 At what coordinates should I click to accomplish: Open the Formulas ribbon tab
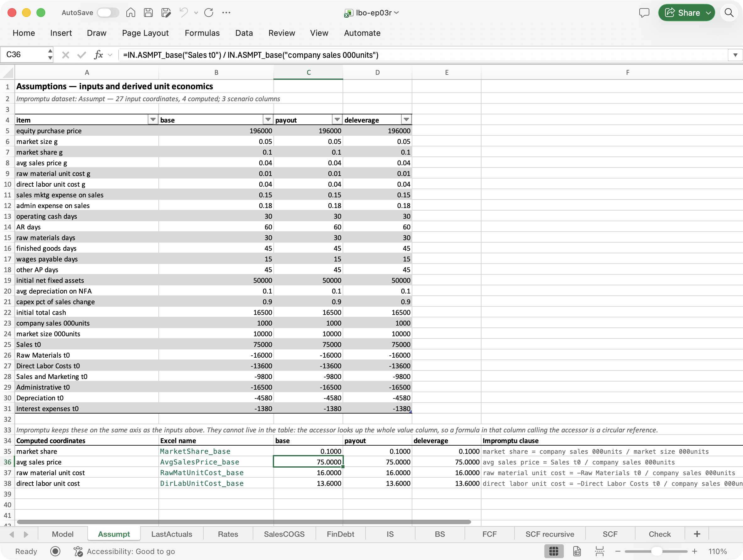[202, 33]
